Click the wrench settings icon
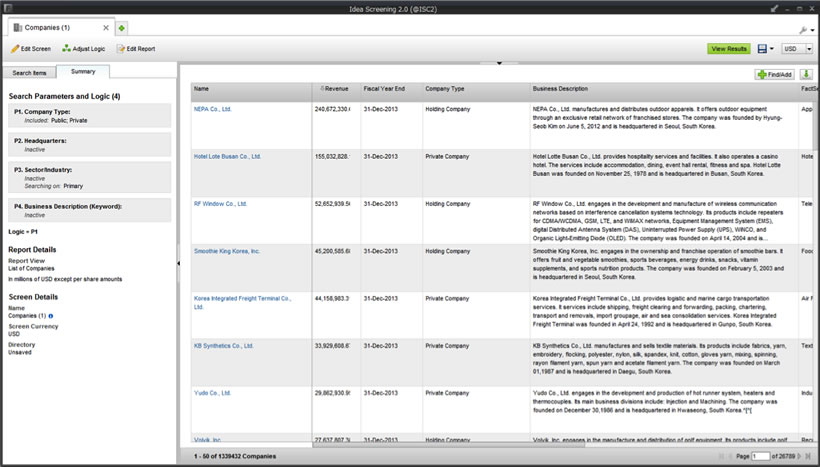This screenshot has width=820, height=467. (803, 30)
